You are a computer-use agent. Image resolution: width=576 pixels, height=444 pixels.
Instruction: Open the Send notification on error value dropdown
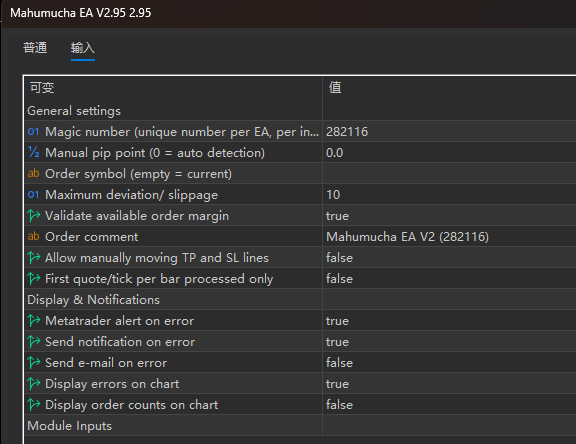(x=449, y=342)
